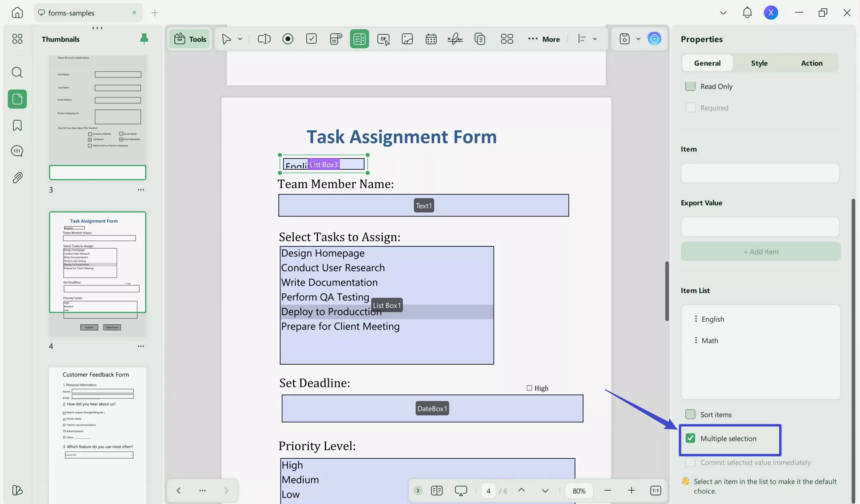Switch to the Style properties tab
Image resolution: width=860 pixels, height=504 pixels.
click(759, 63)
